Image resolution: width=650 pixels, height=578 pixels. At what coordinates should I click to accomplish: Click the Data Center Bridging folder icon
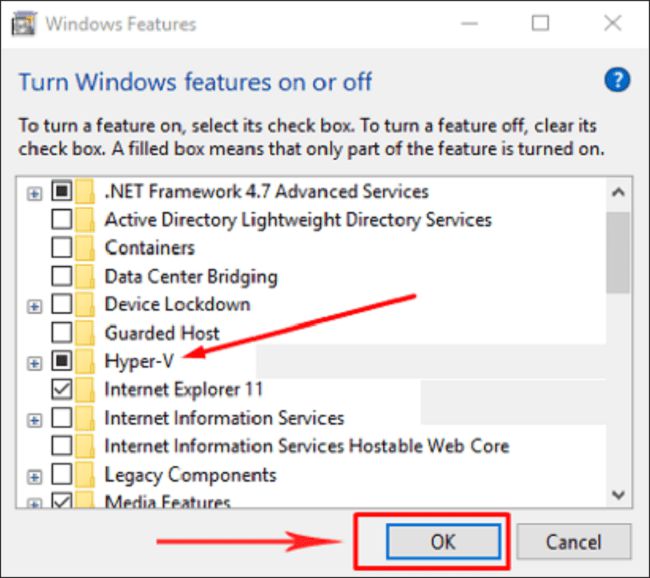(x=85, y=276)
